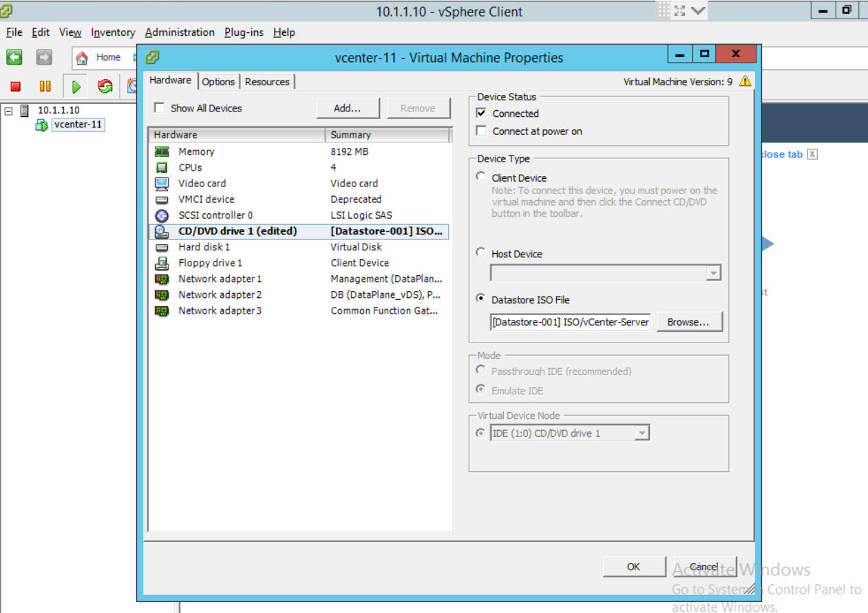This screenshot has height=613, width=868.
Task: Click the orange Suspend pause icon
Action: tap(45, 86)
